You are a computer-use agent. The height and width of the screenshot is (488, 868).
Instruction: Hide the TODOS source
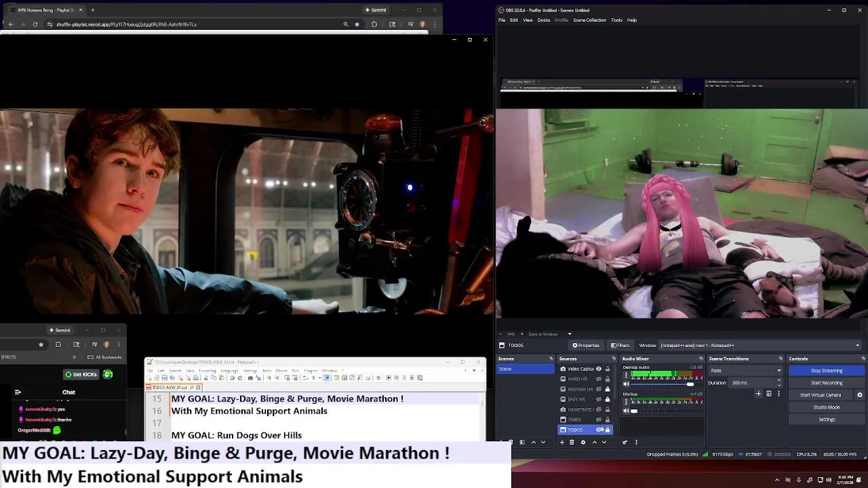[x=599, y=430]
